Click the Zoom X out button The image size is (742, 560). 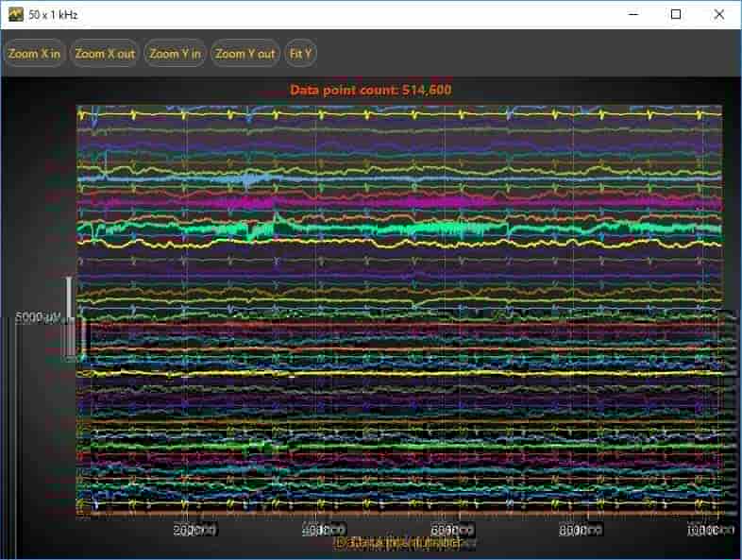pyautogui.click(x=105, y=53)
